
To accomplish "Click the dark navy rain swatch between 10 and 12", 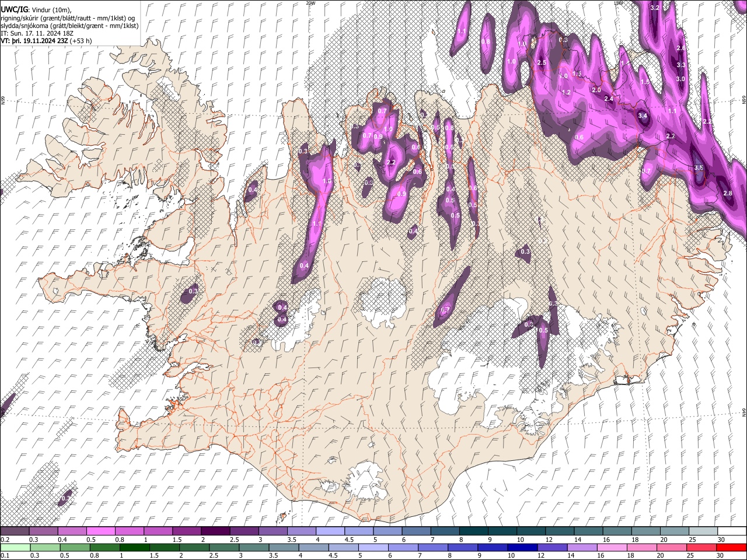I will coord(522,547).
